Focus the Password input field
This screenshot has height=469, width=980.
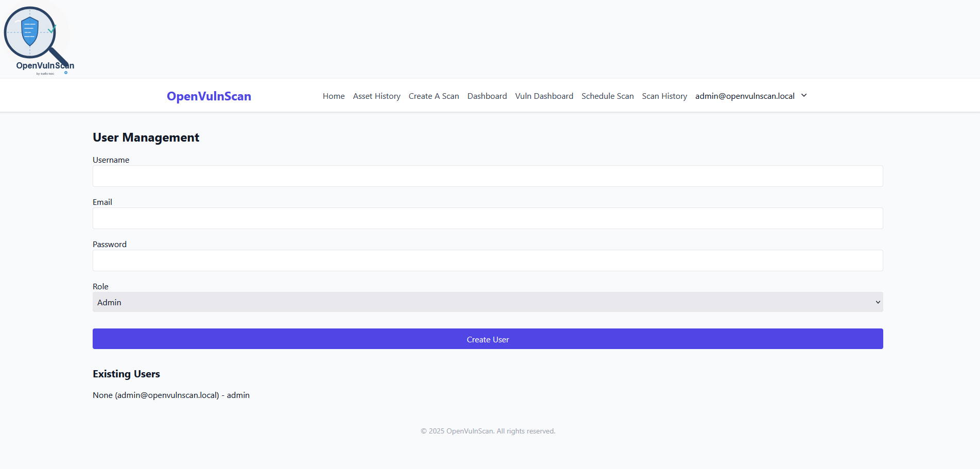(x=488, y=260)
